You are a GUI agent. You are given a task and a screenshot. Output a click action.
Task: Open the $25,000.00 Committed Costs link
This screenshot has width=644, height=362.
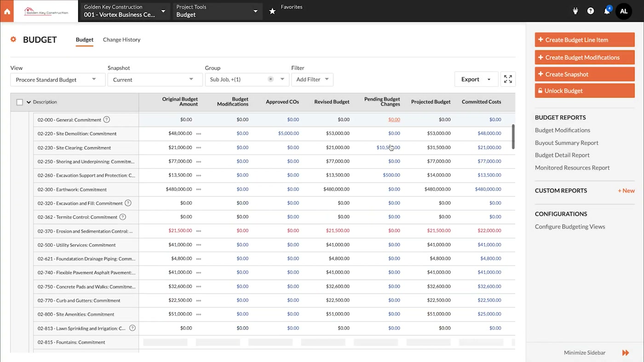pyautogui.click(x=489, y=314)
